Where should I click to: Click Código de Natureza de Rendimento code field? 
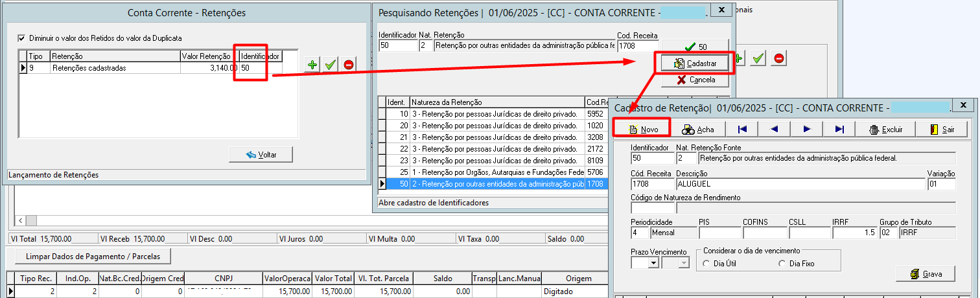click(x=653, y=208)
